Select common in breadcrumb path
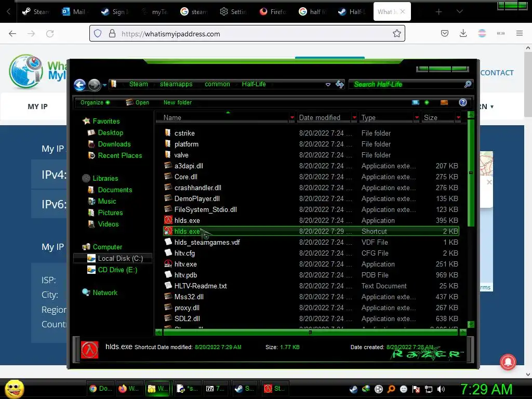The width and height of the screenshot is (532, 399). tap(217, 84)
